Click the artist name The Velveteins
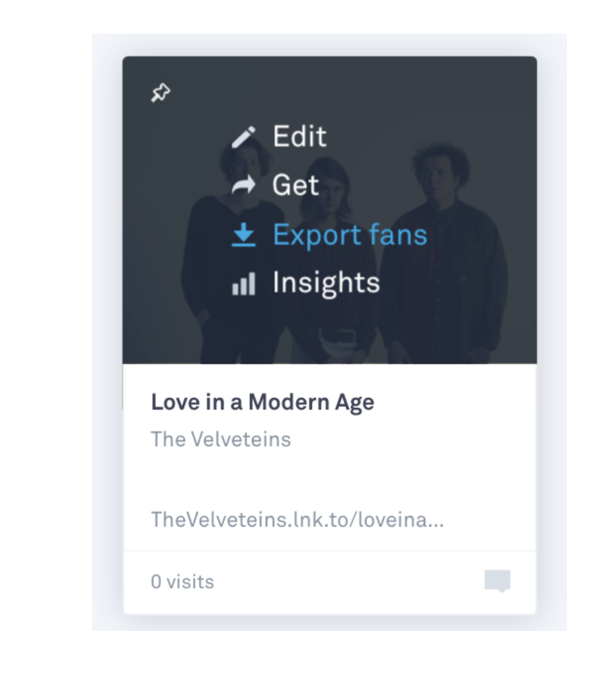Screen dimensions: 616x674 point(221,439)
